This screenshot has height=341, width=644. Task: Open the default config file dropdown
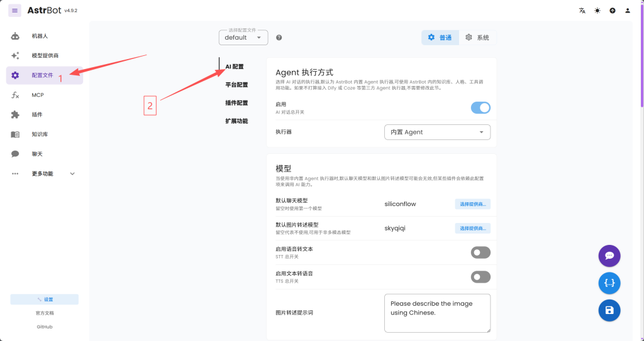(x=243, y=38)
